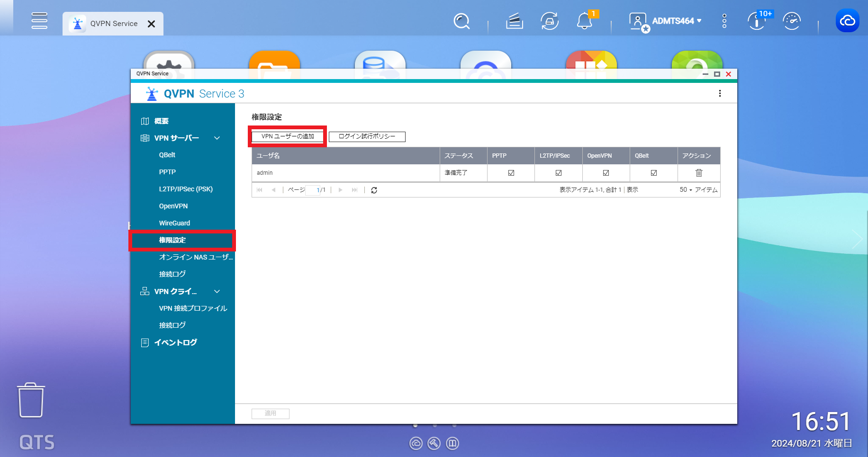Viewport: 868px width, 457px height.
Task: Click the 適用 apply button
Action: click(271, 413)
